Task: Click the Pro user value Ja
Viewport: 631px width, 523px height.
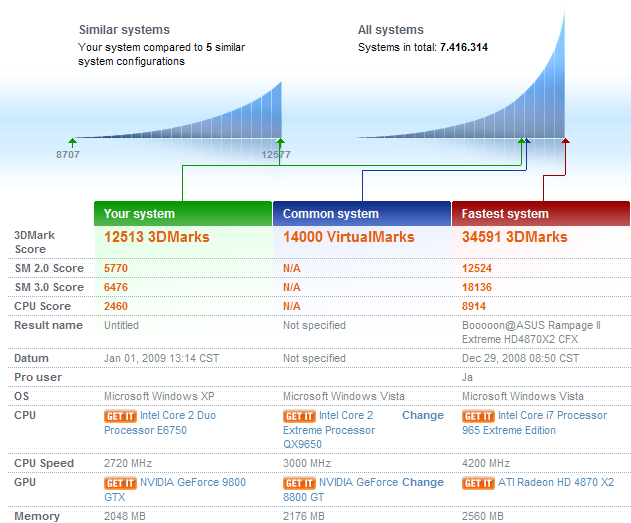Action: (x=467, y=377)
